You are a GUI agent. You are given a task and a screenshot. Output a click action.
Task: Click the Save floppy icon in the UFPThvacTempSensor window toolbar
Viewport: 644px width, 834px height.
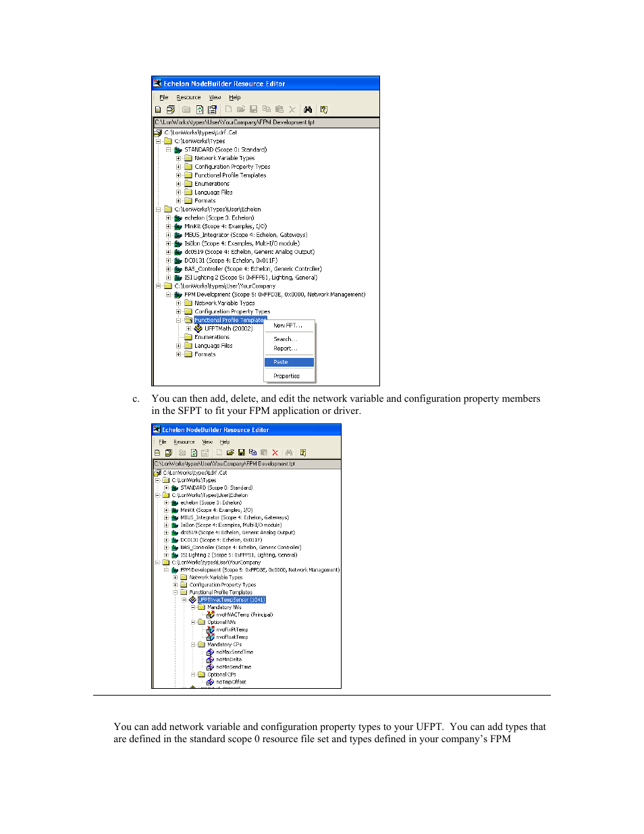pos(241,452)
